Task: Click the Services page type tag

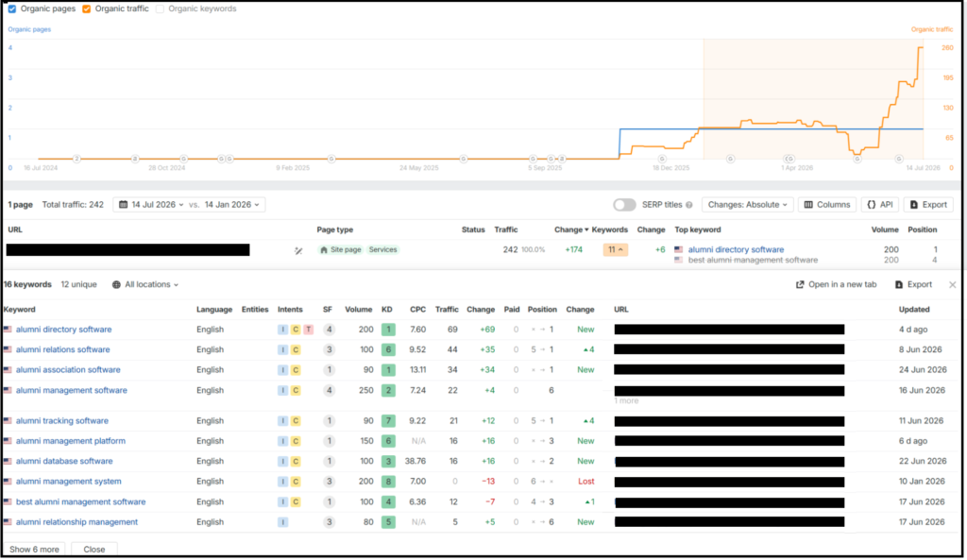Action: pos(383,249)
